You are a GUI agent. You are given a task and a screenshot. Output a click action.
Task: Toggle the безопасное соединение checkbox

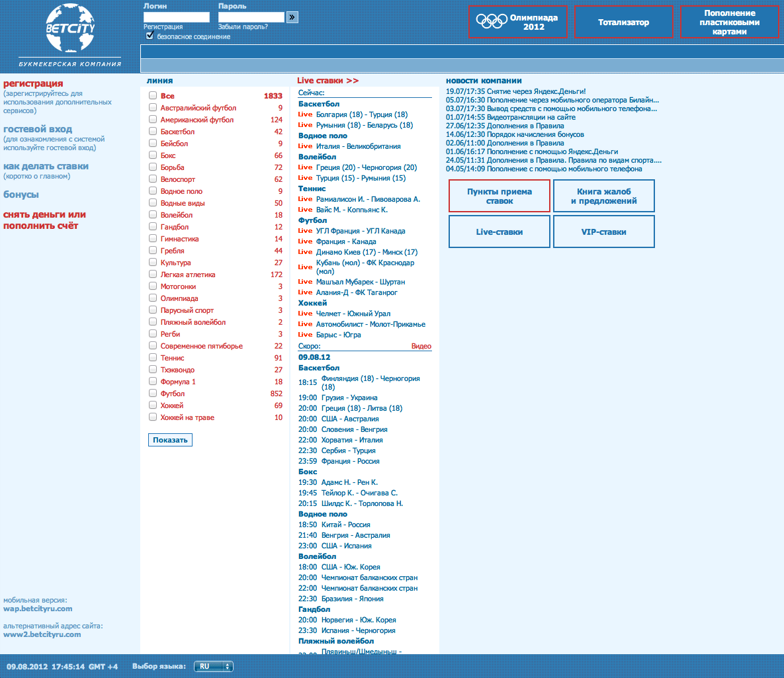click(150, 36)
